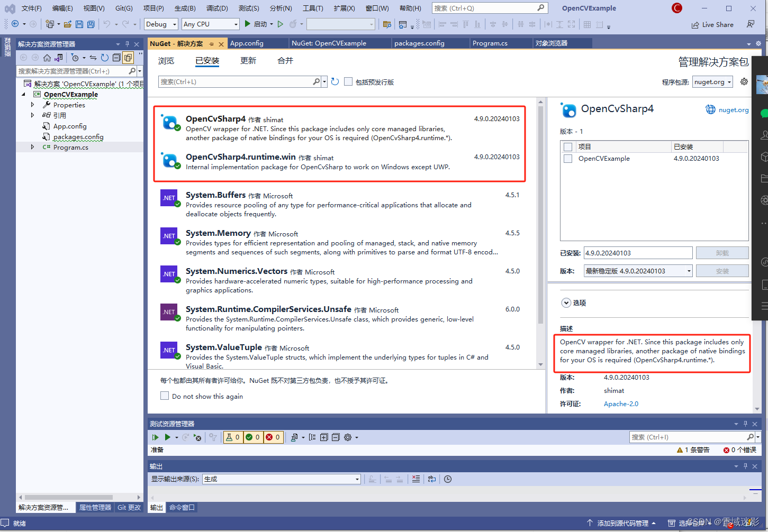Click the passed tests green check filter
This screenshot has height=532, width=768.
[253, 437]
